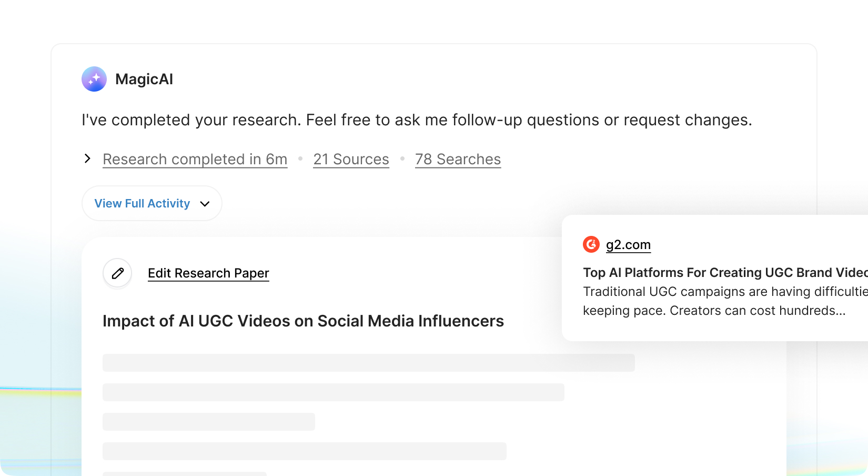Open the g2.com source link
The width and height of the screenshot is (868, 476).
(x=628, y=245)
